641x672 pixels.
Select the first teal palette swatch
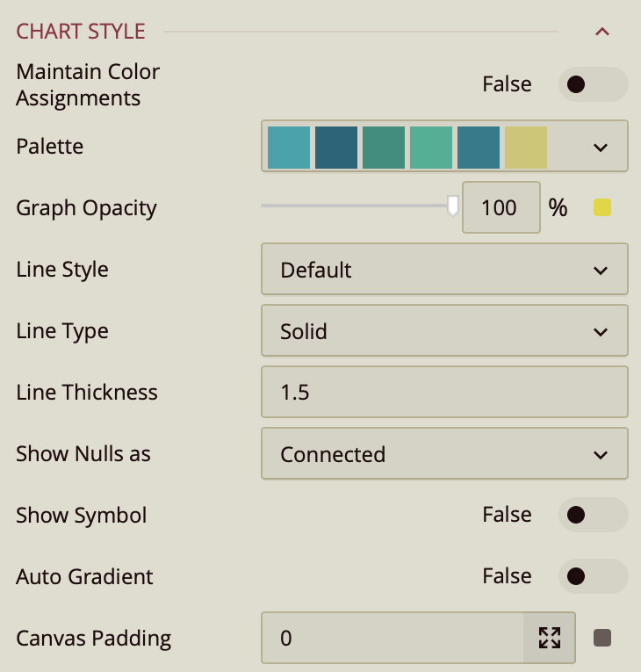[289, 147]
